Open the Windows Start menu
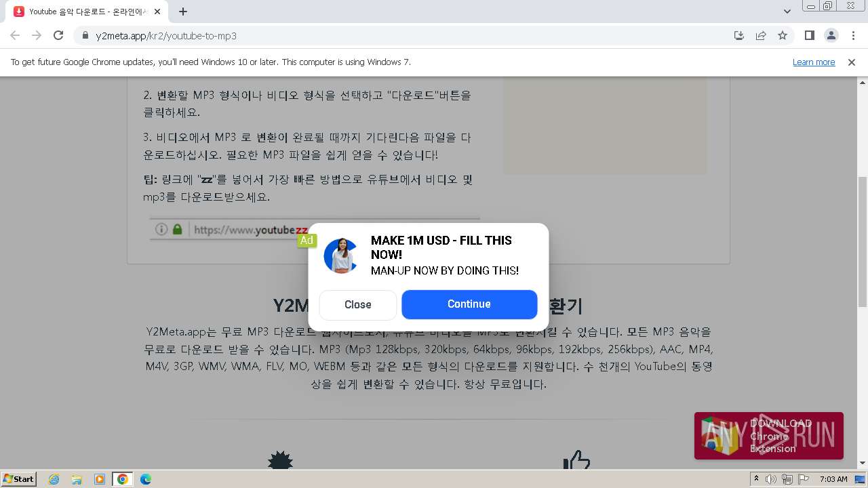Viewport: 868px width, 488px height. click(x=19, y=479)
